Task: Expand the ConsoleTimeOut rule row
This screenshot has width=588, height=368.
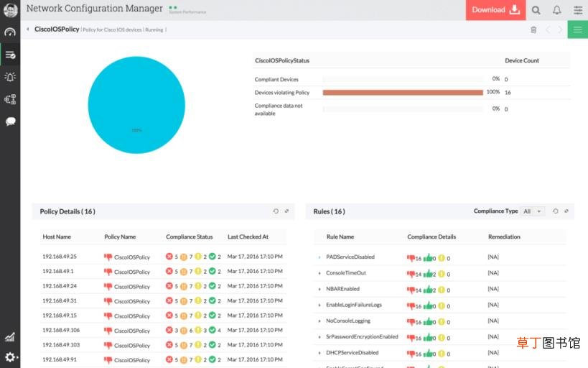Action: (319, 273)
